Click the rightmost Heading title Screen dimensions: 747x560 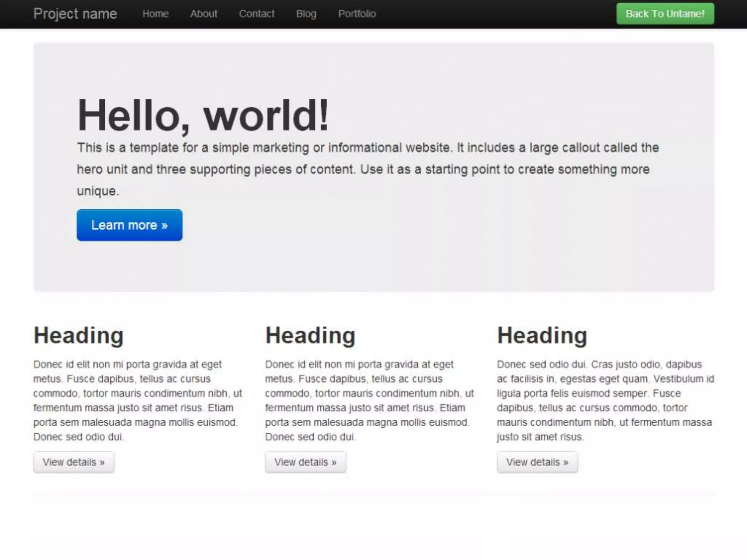point(542,335)
